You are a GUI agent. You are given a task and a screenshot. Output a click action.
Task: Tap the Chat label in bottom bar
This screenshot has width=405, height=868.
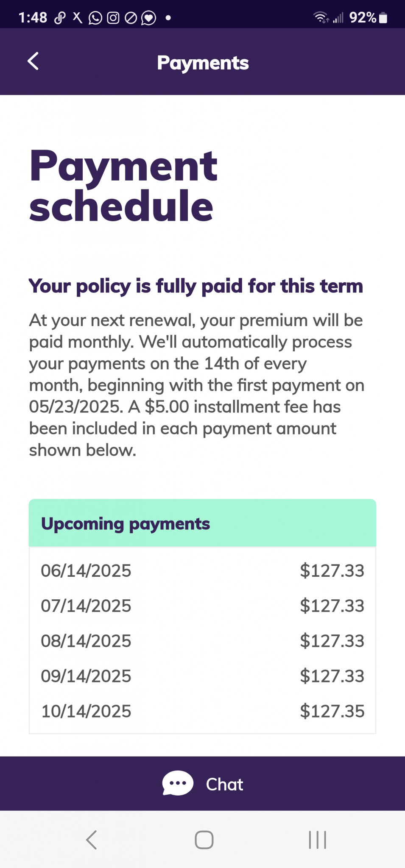224,784
